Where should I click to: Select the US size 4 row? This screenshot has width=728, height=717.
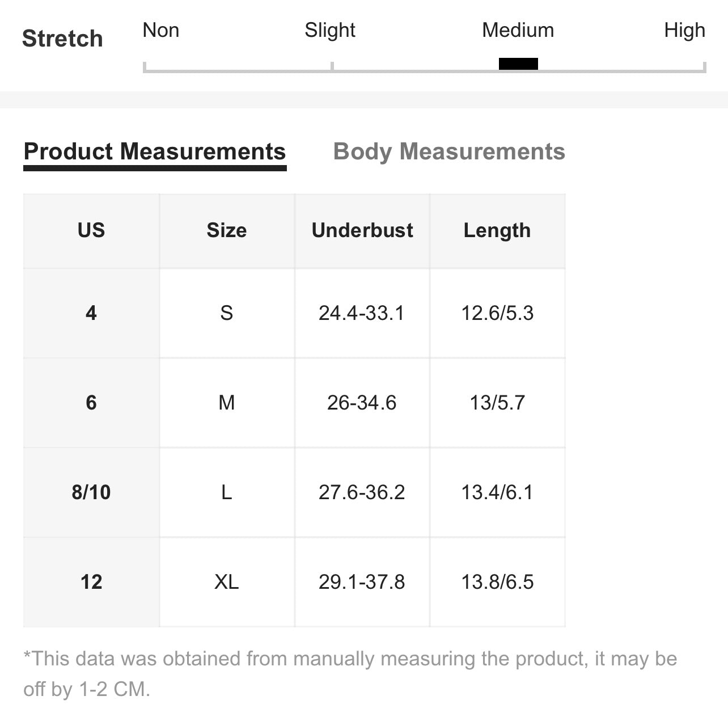pos(294,313)
